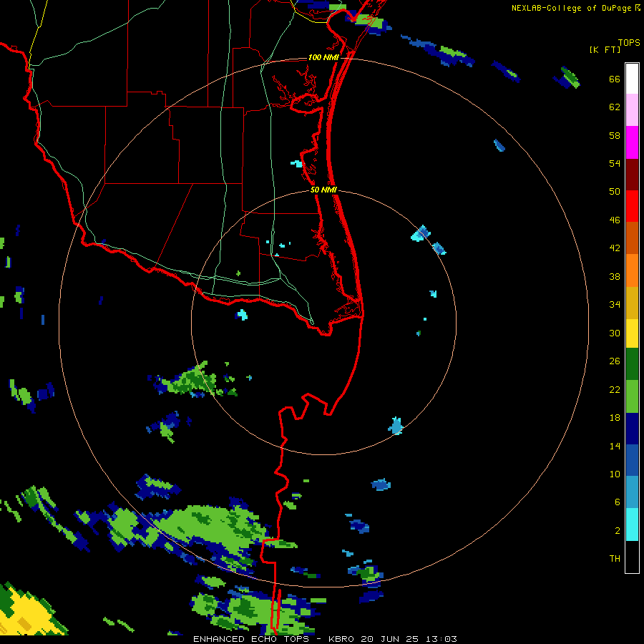This screenshot has width=644, height=644.
Task: Click the '13:03' time stamp
Action: [x=441, y=639]
